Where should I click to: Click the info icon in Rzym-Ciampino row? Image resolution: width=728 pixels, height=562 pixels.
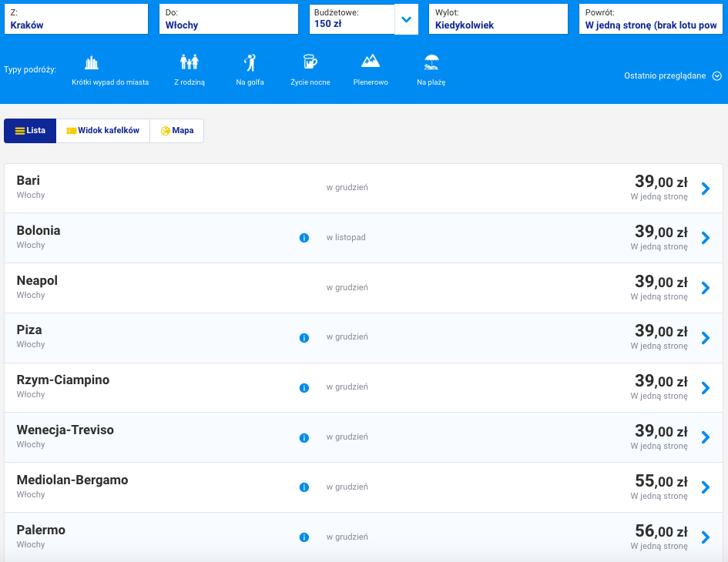pyautogui.click(x=304, y=387)
